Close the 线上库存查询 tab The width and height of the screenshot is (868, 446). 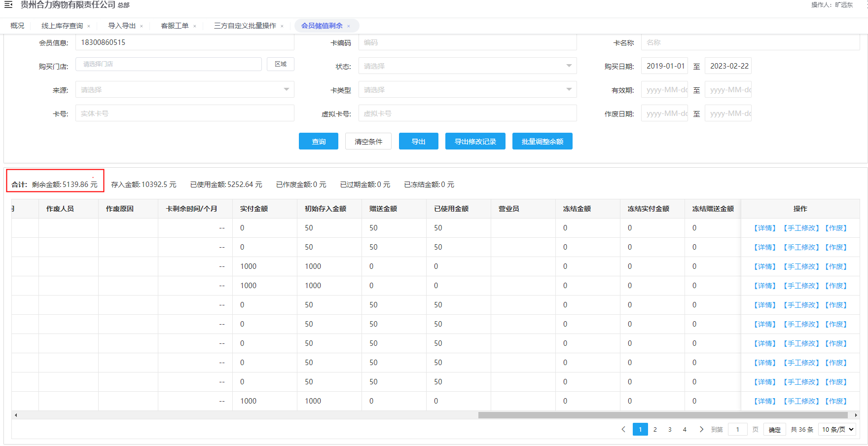pyautogui.click(x=89, y=26)
